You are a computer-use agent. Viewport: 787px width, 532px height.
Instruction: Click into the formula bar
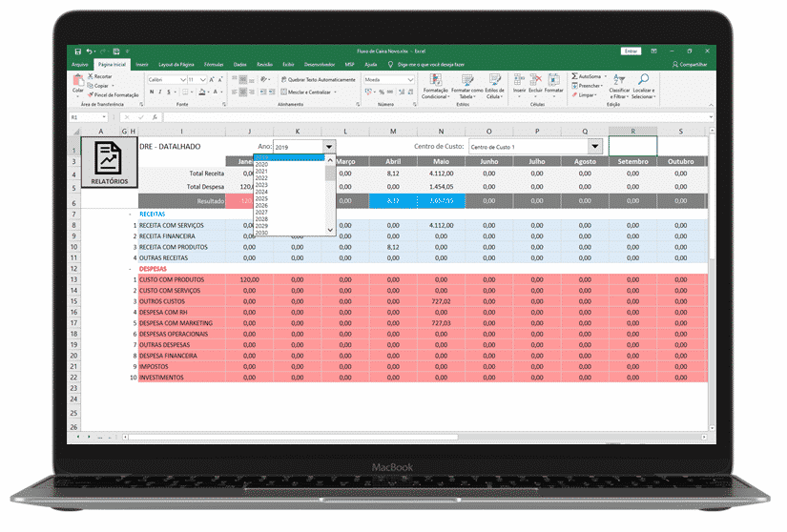[x=436, y=117]
